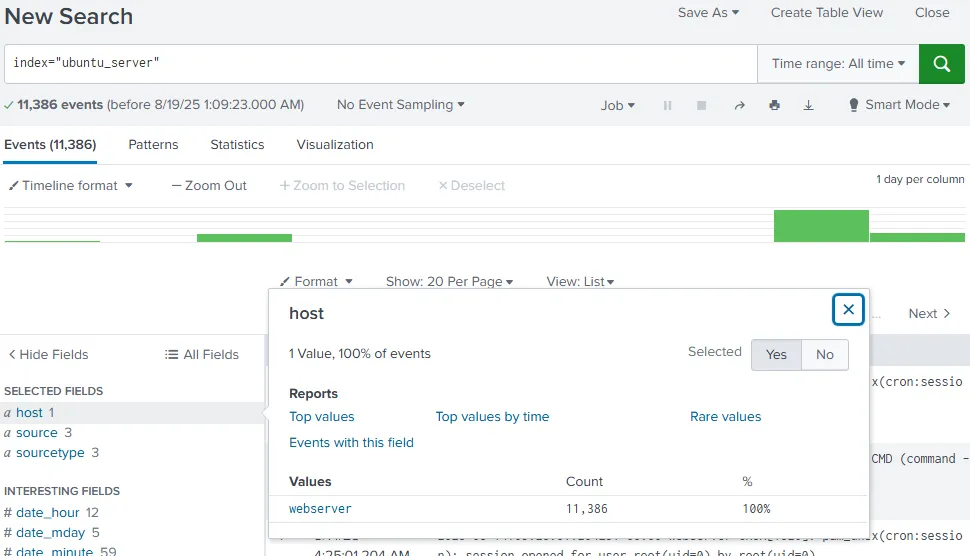The image size is (970, 556).
Task: Run search with green magnifier button
Action: (941, 64)
